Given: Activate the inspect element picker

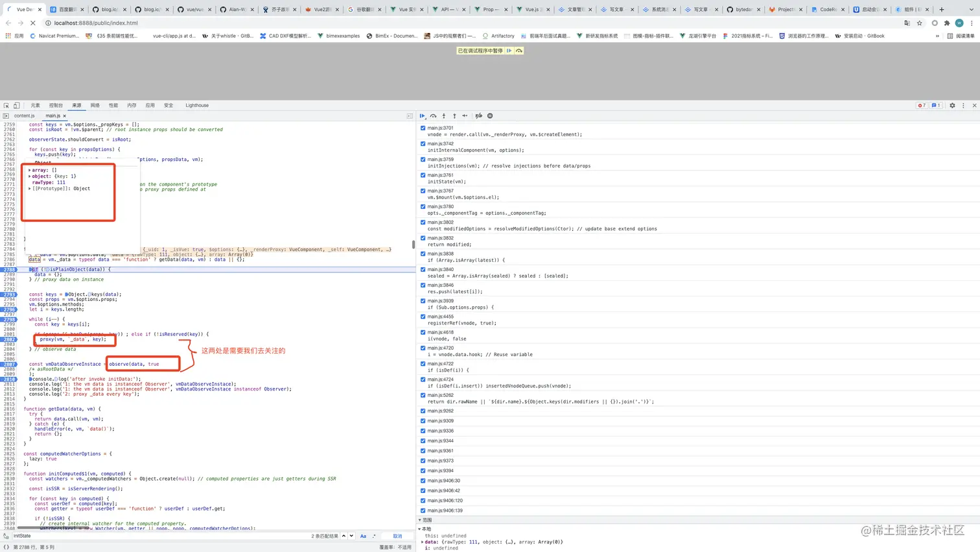Looking at the screenshot, I should coord(6,105).
